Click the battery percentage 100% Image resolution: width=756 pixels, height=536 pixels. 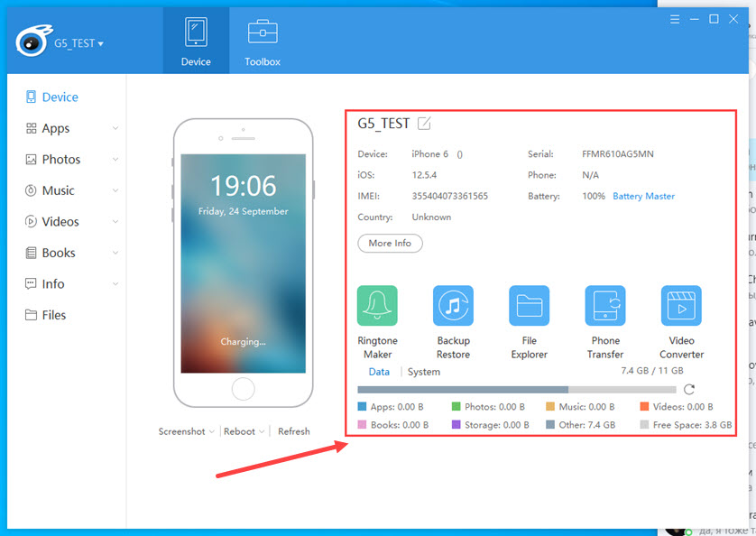click(594, 196)
